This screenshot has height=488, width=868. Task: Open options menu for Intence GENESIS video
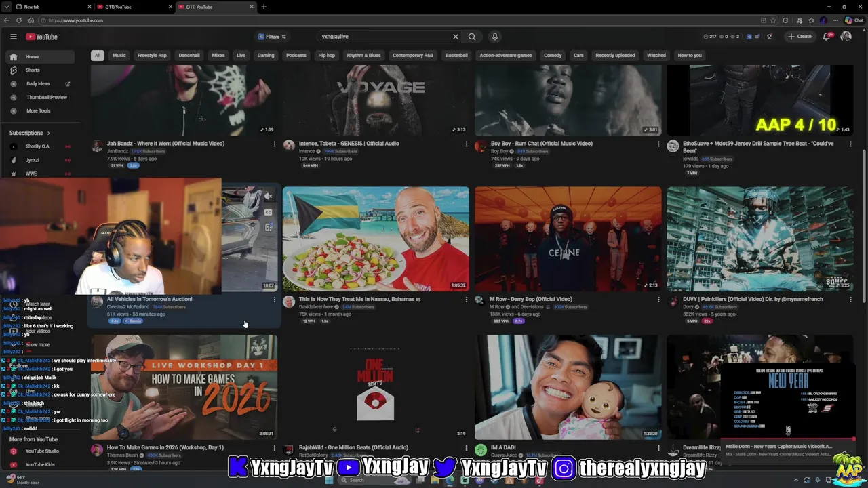click(466, 144)
